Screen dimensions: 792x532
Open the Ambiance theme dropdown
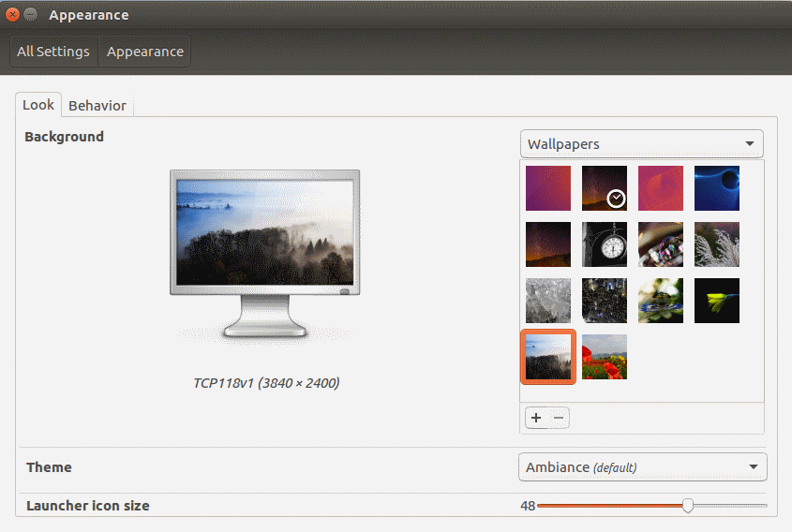point(642,466)
